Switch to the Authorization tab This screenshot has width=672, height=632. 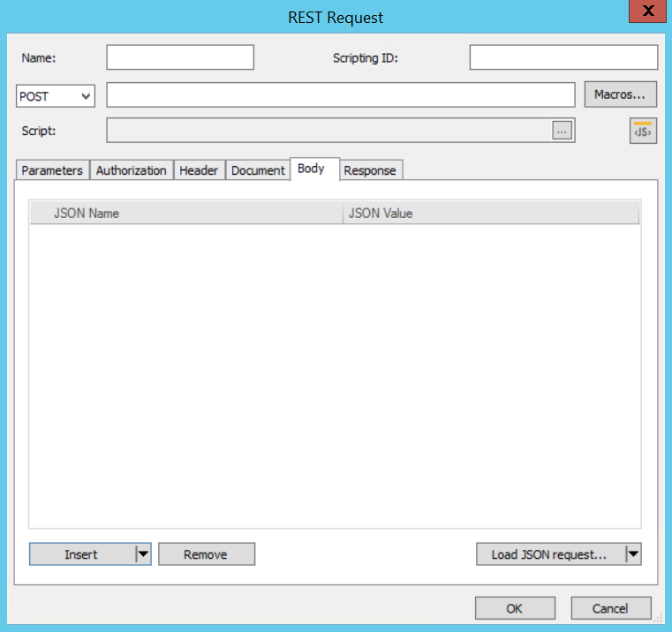(132, 170)
